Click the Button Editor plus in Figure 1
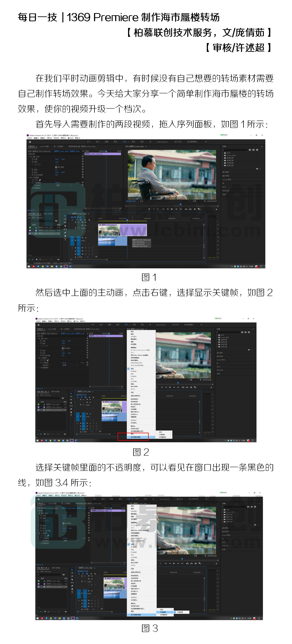 click(x=217, y=209)
